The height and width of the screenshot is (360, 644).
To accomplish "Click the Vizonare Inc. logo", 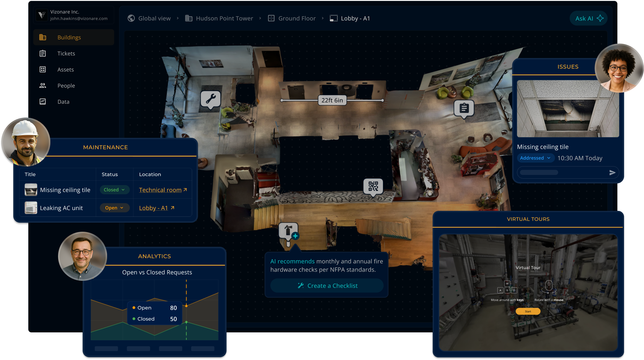I will [42, 15].
